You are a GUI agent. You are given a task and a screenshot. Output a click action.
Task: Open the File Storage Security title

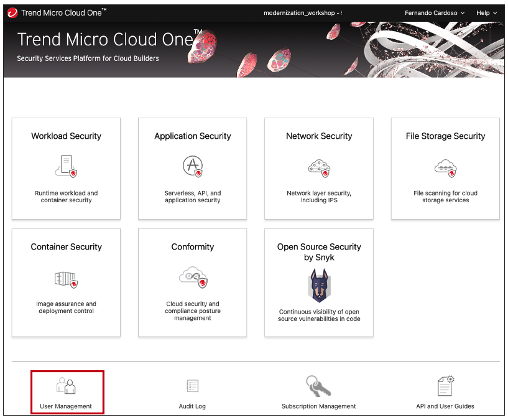(445, 136)
